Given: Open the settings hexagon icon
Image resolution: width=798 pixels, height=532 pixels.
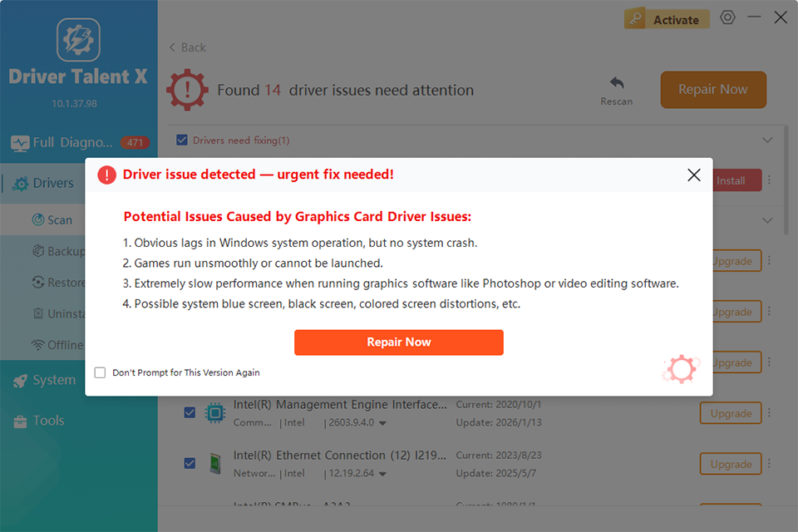Looking at the screenshot, I should click(727, 17).
